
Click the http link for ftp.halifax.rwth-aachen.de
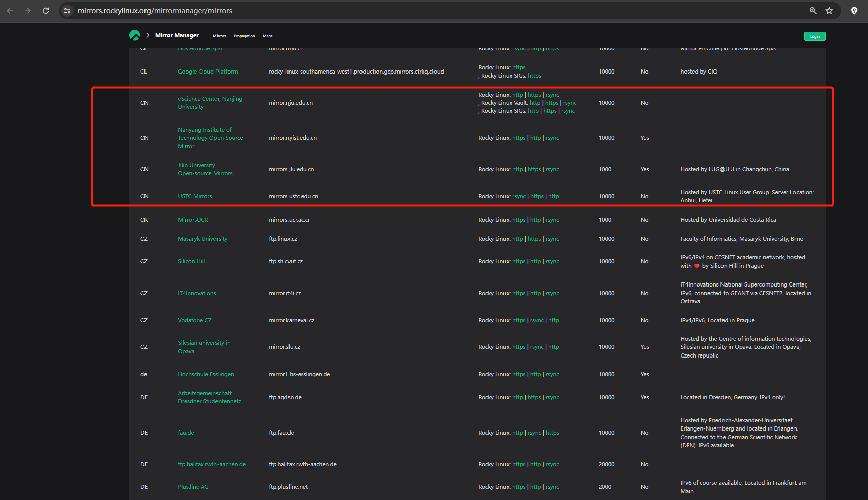point(535,464)
